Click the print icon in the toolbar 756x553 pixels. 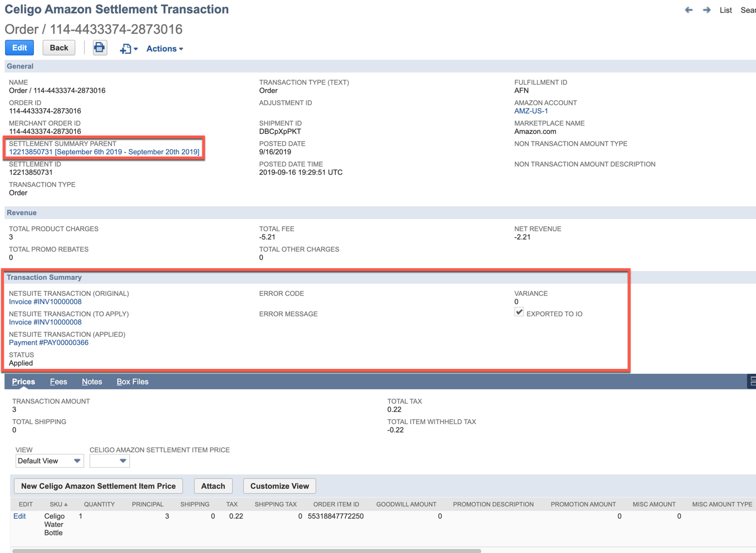pyautogui.click(x=99, y=48)
